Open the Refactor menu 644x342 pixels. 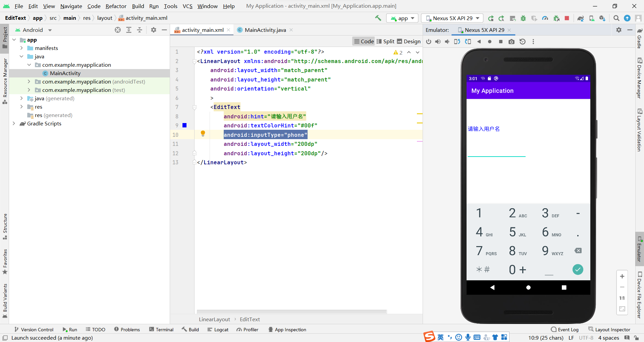pyautogui.click(x=116, y=6)
